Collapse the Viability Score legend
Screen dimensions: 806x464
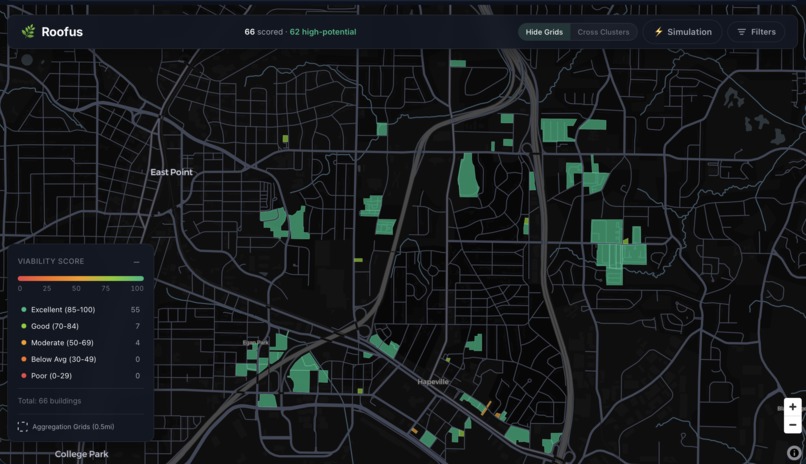136,262
